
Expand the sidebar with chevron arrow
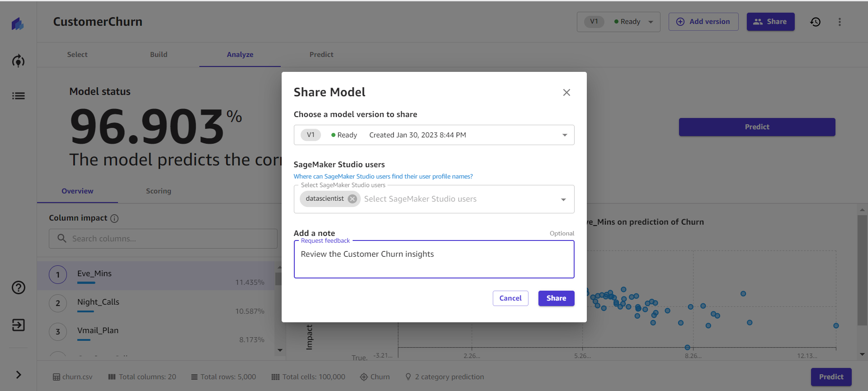pos(18,375)
